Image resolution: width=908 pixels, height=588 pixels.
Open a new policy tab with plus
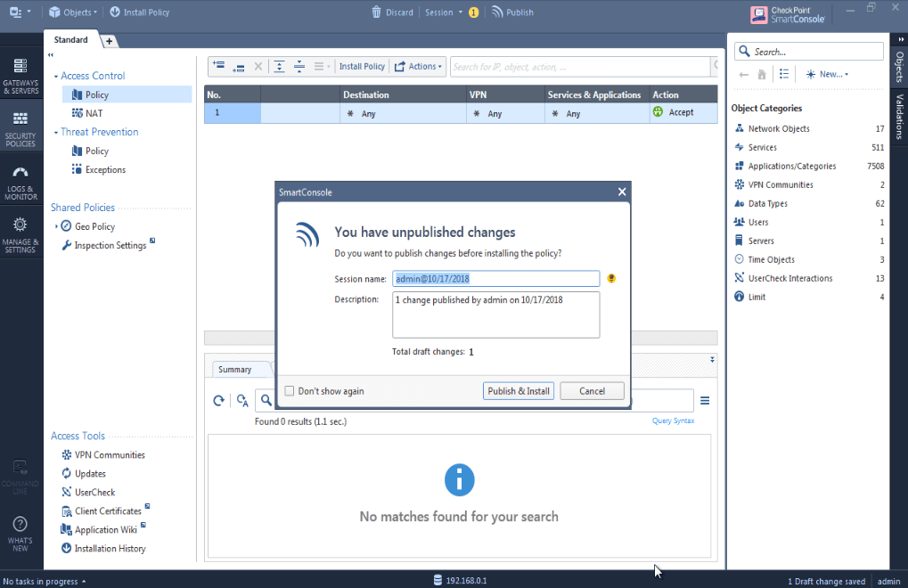(x=109, y=41)
